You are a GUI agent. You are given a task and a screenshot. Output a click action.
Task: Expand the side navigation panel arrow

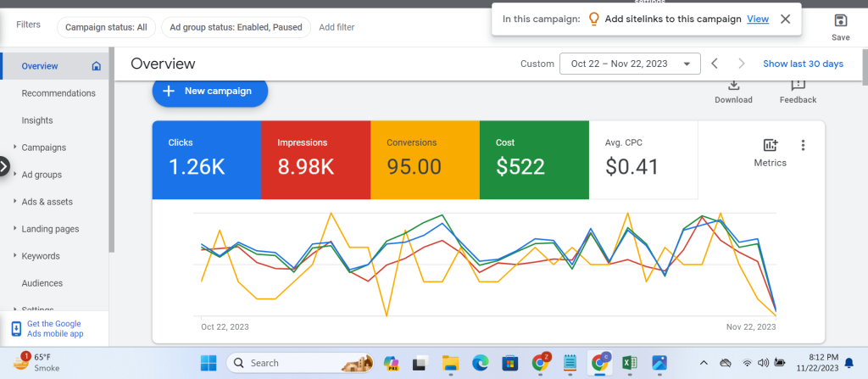(x=4, y=167)
